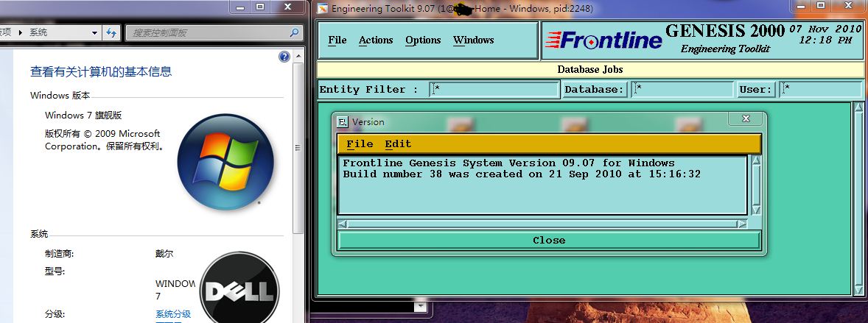Open the Actions menu
This screenshot has width=868, height=323.
(375, 40)
